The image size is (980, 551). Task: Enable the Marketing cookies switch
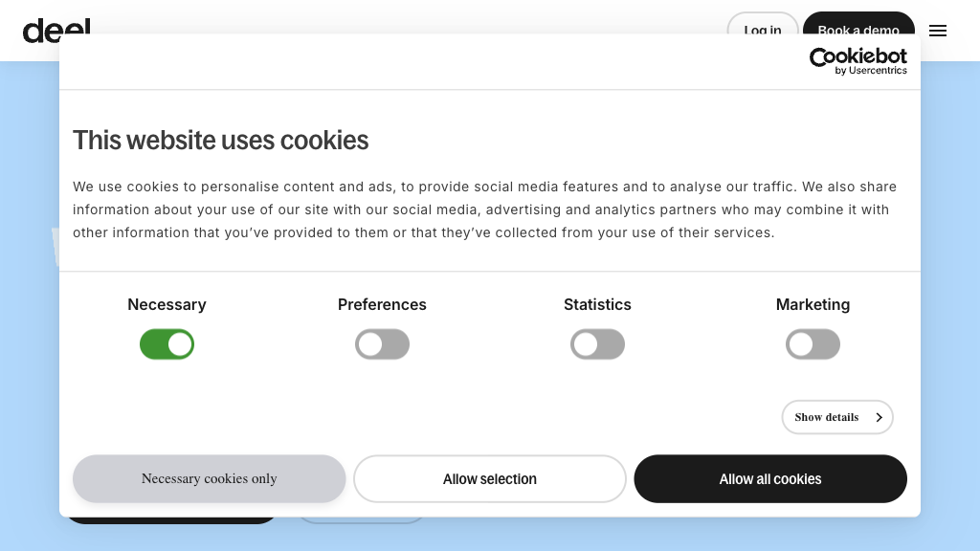813,344
